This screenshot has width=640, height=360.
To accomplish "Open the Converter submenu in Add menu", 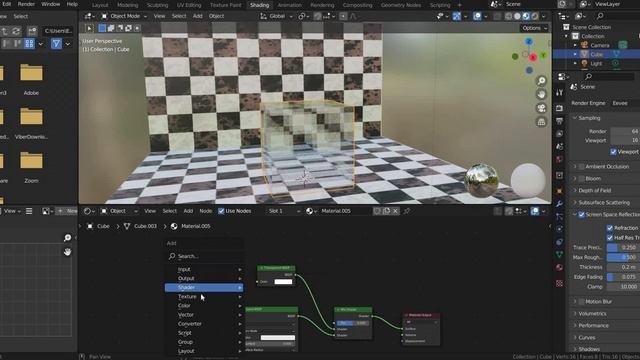I will point(204,324).
